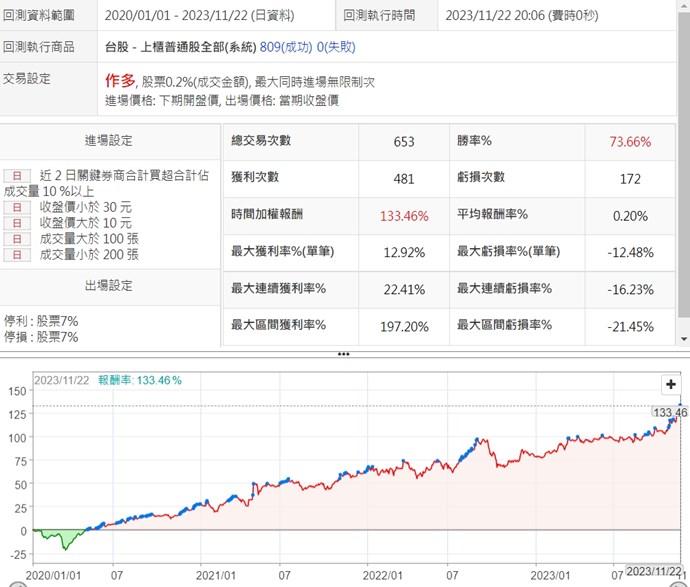The image size is (690, 587).
Task: Click the 停利 : 股票7% exit rule
Action: [x=41, y=321]
